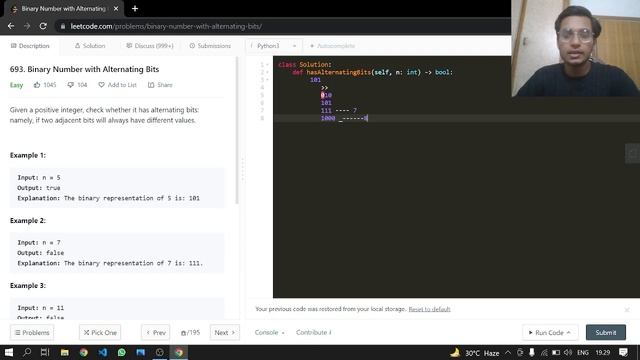The height and width of the screenshot is (360, 640).
Task: Open the weather 30°C Haze widget
Action: coord(475,353)
